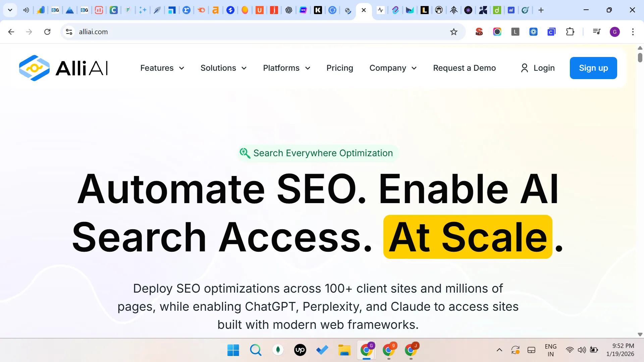This screenshot has height=362, width=644.
Task: Open the media controls icon in Chrome toolbar
Action: point(596,32)
